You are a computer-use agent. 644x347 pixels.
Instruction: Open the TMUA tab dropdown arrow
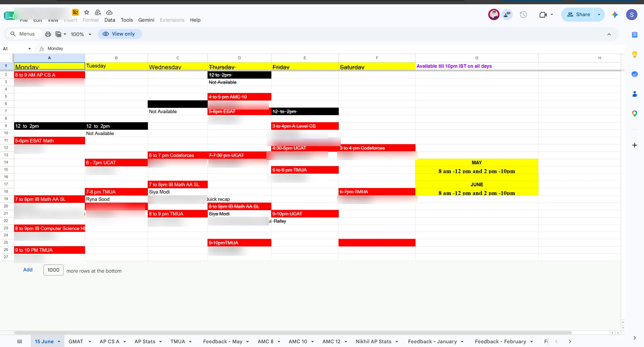click(190, 342)
